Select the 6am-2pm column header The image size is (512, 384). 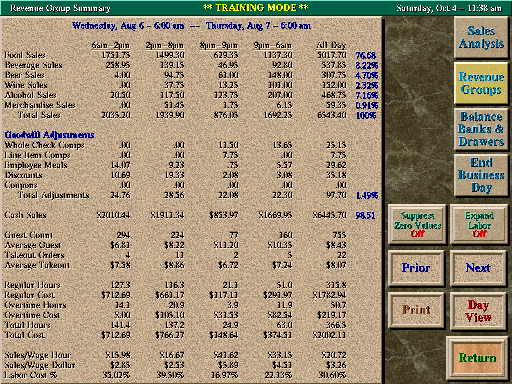coord(111,45)
